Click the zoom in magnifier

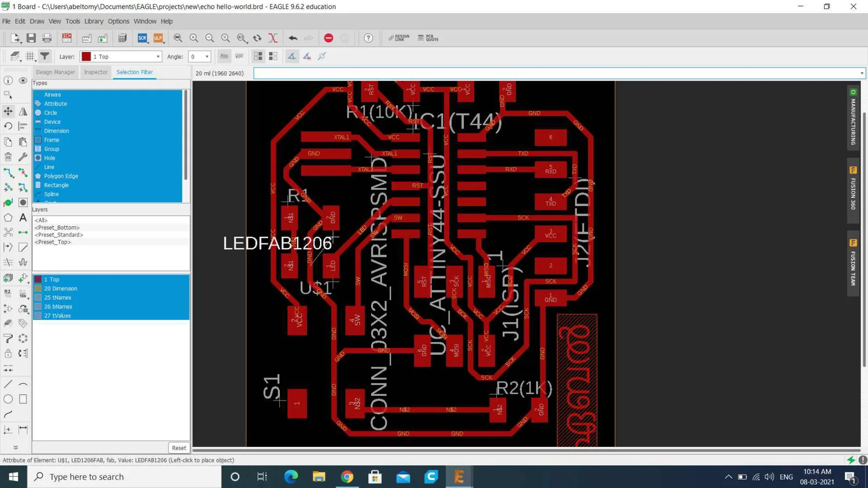tap(194, 38)
